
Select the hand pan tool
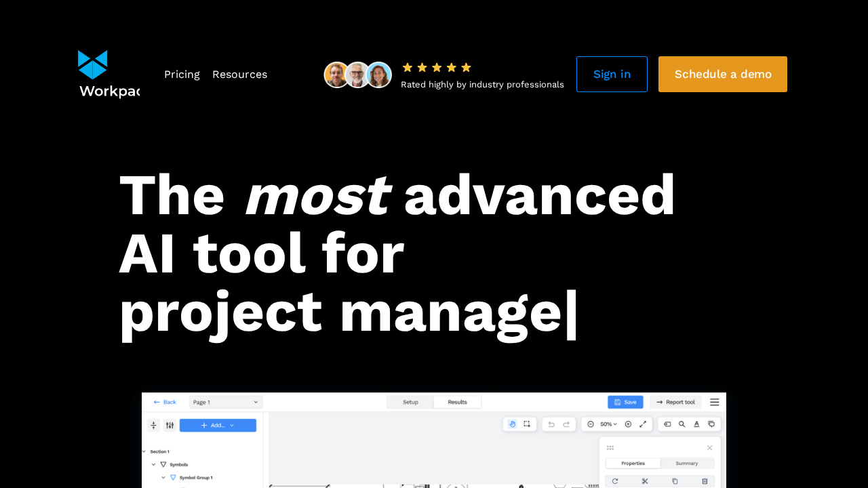[x=512, y=424]
